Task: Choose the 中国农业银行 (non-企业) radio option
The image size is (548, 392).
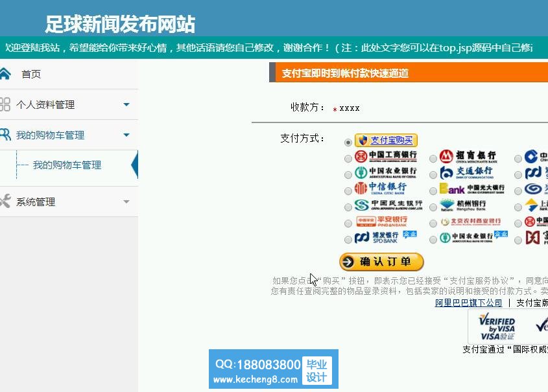Action: click(x=348, y=175)
